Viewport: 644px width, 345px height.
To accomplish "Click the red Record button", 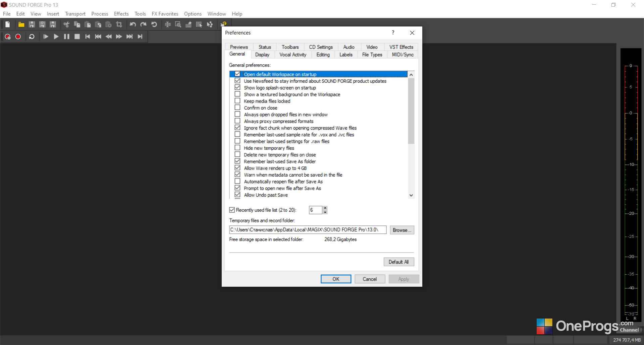I will click(x=18, y=37).
